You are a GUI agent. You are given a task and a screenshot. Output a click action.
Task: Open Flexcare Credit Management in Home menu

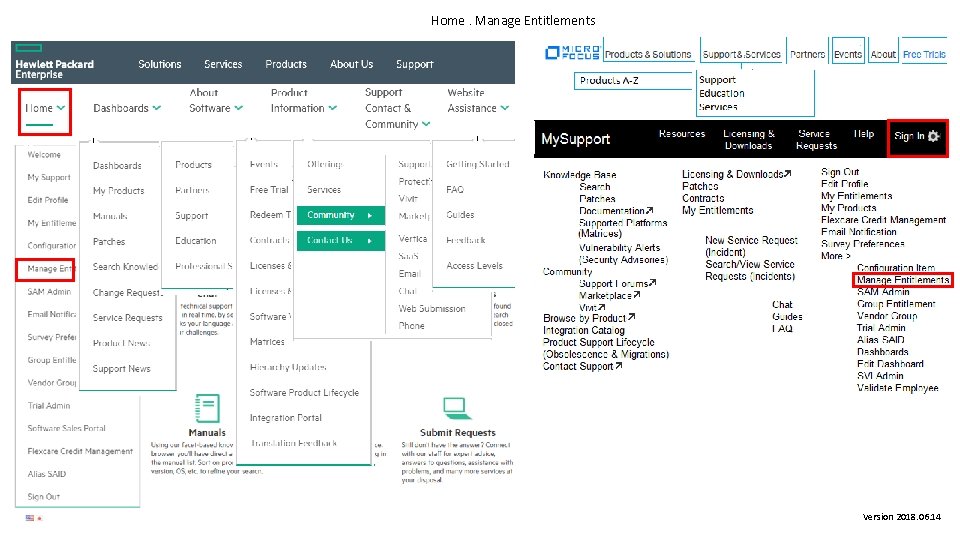pos(80,451)
